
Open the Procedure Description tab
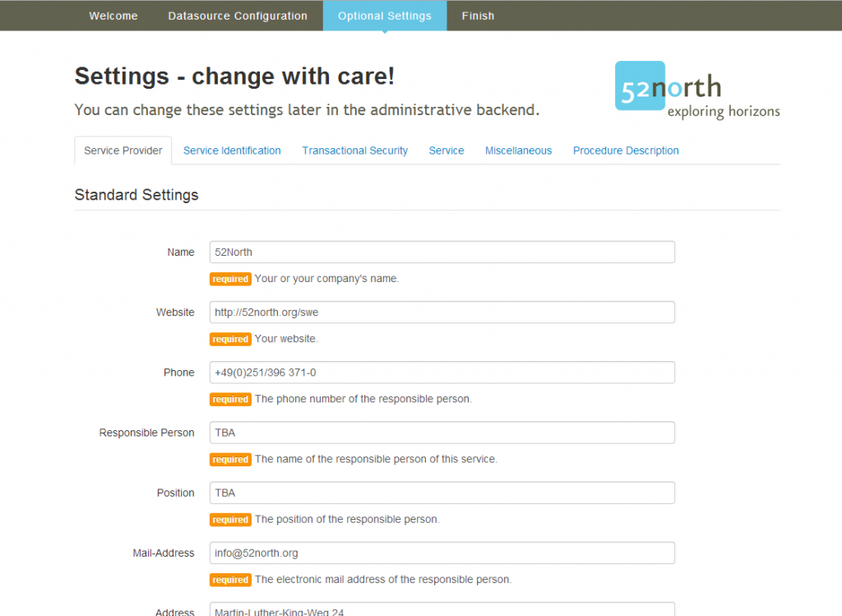coord(626,151)
